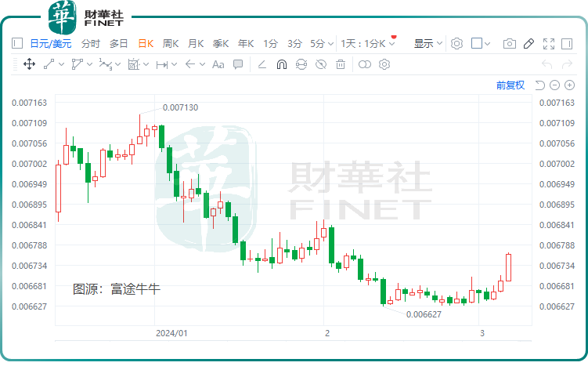
Task: Select the range interval tool
Action: pos(161,64)
